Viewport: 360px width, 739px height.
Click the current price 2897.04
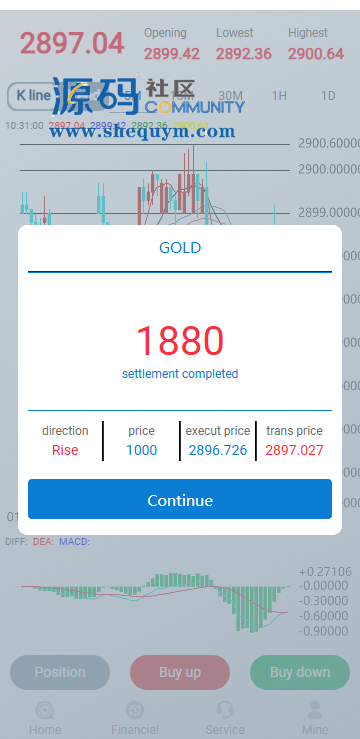[72, 43]
